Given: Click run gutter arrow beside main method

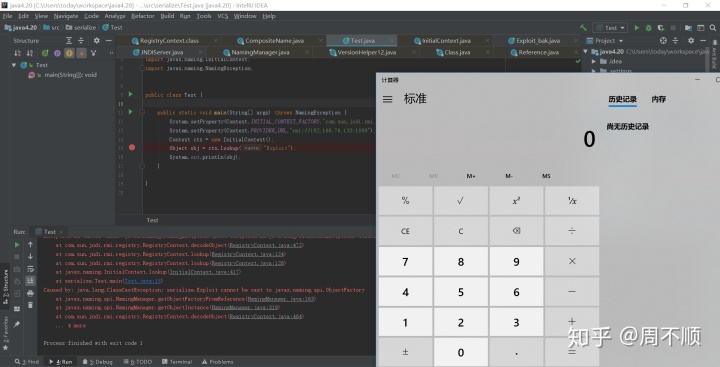Looking at the screenshot, I should pos(131,112).
